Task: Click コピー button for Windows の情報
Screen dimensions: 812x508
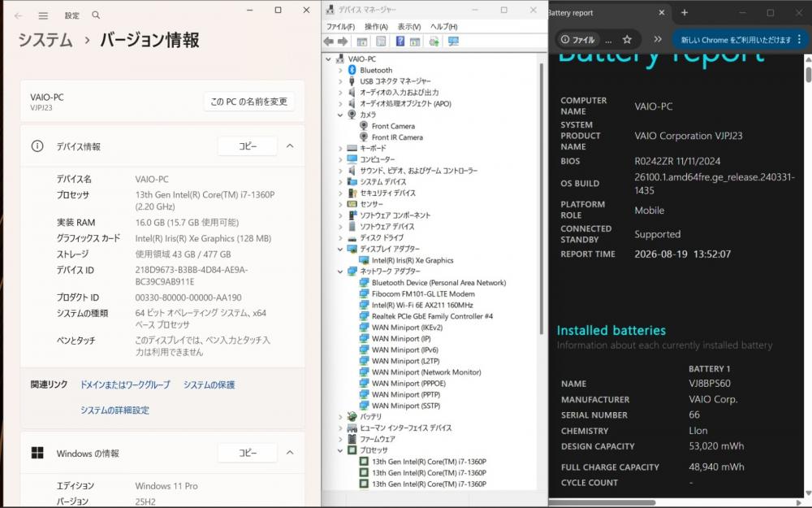Action: click(x=248, y=453)
